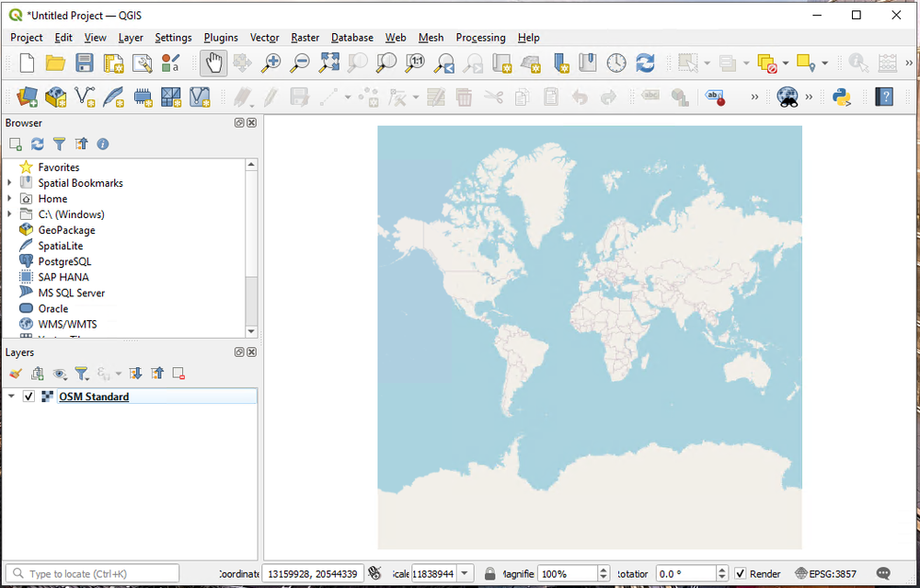Screen dimensions: 920x588
Task: Save the project with the floppy disk icon
Action: pos(85,63)
